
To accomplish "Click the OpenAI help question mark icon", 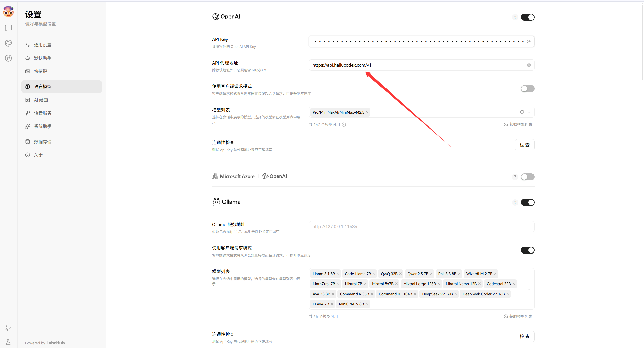I will (x=515, y=17).
